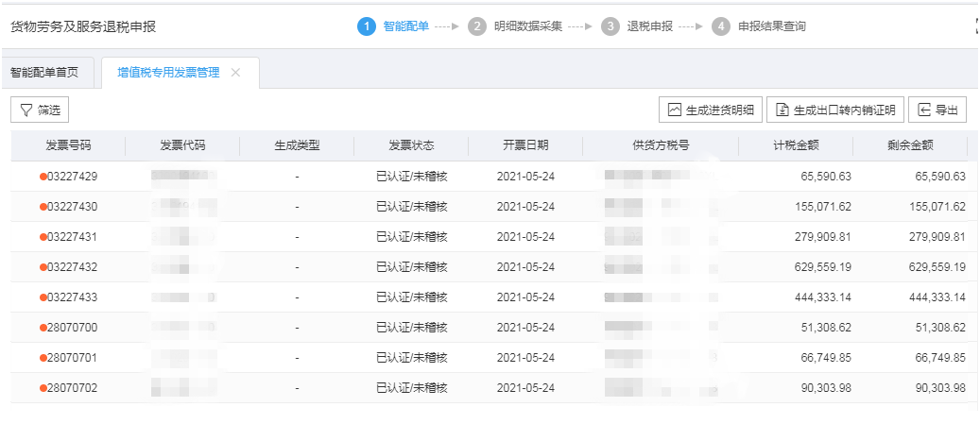
Task: Click the 开票日期 column header
Action: tap(524, 145)
